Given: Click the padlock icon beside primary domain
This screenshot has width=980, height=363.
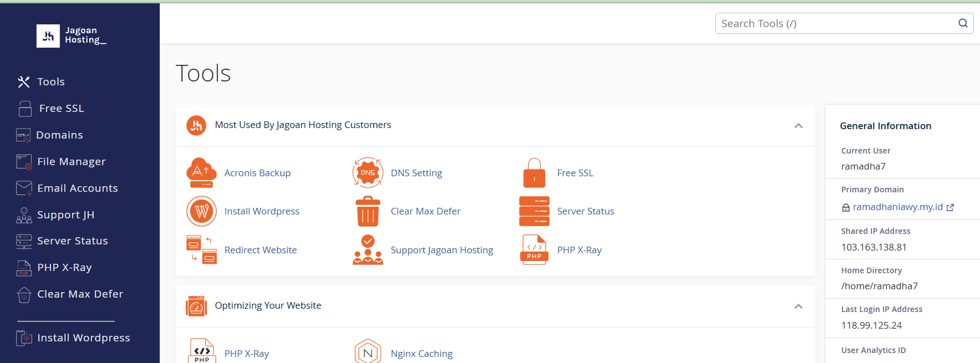Looking at the screenshot, I should tap(846, 208).
